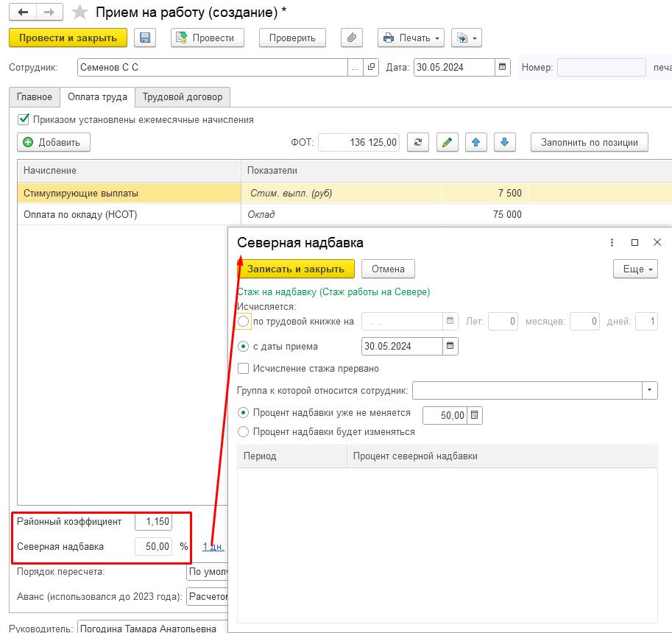Click the save diskette icon
The height and width of the screenshot is (633, 672).
[x=145, y=38]
